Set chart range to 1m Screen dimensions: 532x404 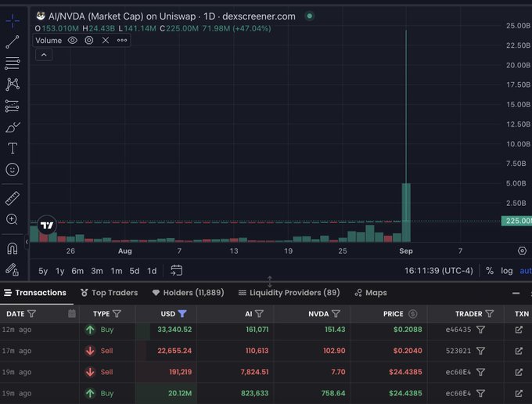tap(117, 271)
